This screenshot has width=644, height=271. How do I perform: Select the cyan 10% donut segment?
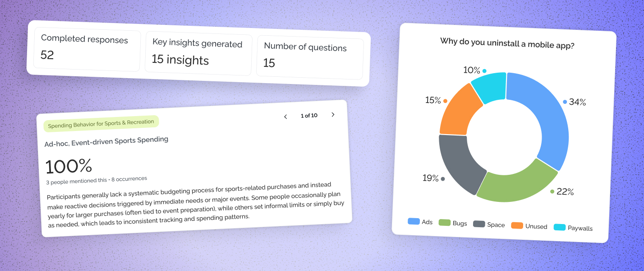click(x=490, y=86)
